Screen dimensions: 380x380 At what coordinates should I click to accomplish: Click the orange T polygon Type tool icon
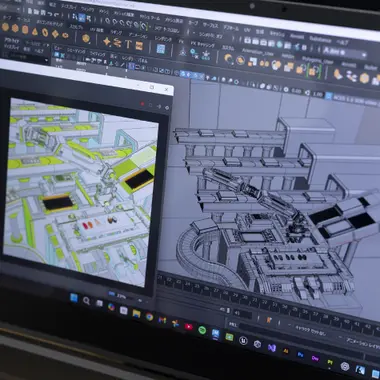128,44
